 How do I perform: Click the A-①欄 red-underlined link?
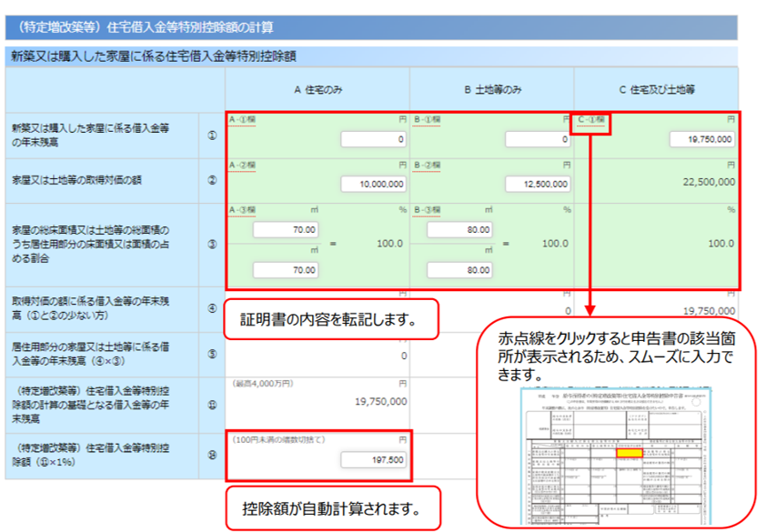(243, 120)
